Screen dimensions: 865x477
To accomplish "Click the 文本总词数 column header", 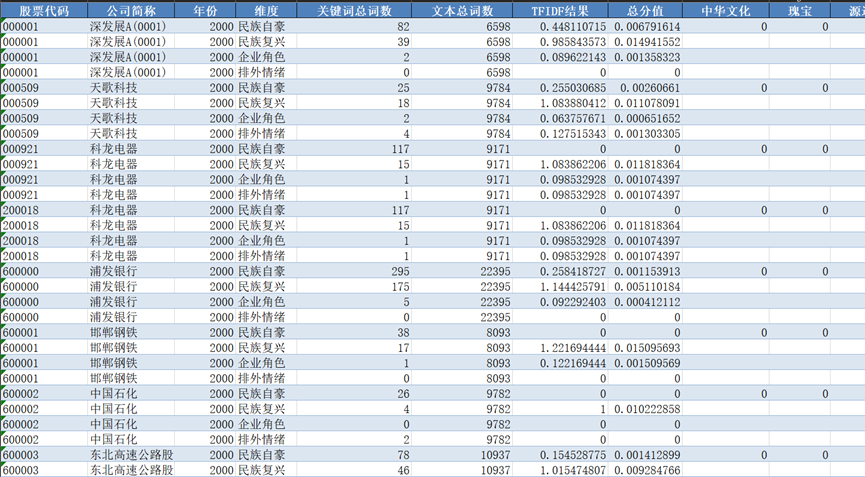I will pyautogui.click(x=462, y=10).
